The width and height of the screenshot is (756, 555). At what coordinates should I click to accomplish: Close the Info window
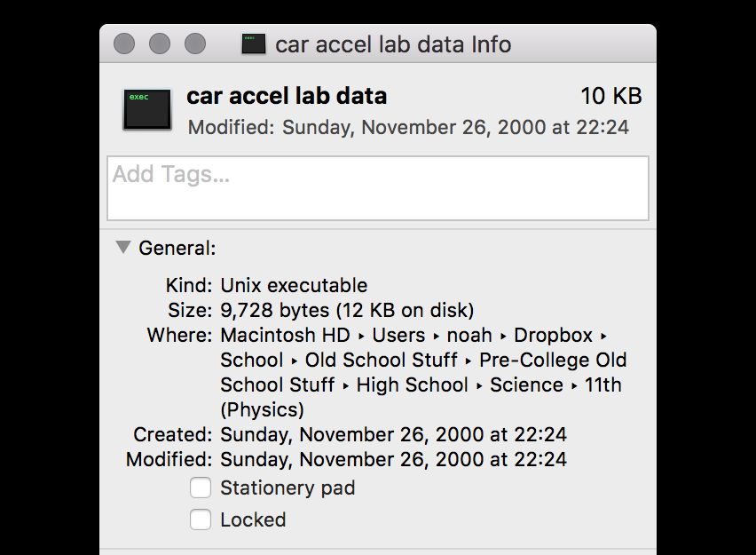(125, 44)
